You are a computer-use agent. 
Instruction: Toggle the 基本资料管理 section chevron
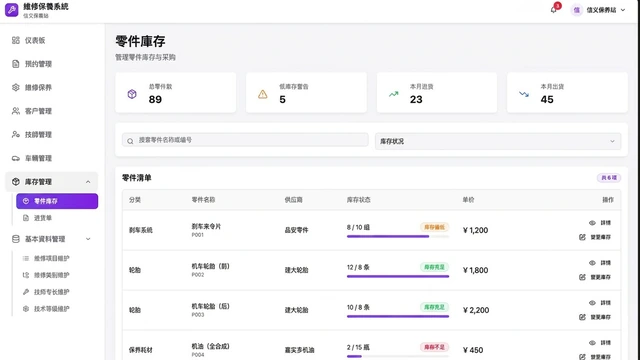click(88, 239)
